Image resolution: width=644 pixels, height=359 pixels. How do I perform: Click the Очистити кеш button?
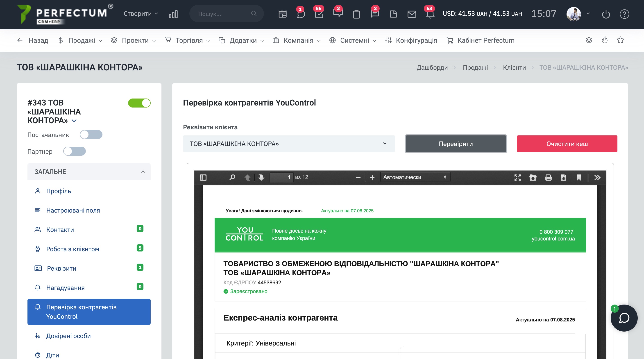point(567,144)
